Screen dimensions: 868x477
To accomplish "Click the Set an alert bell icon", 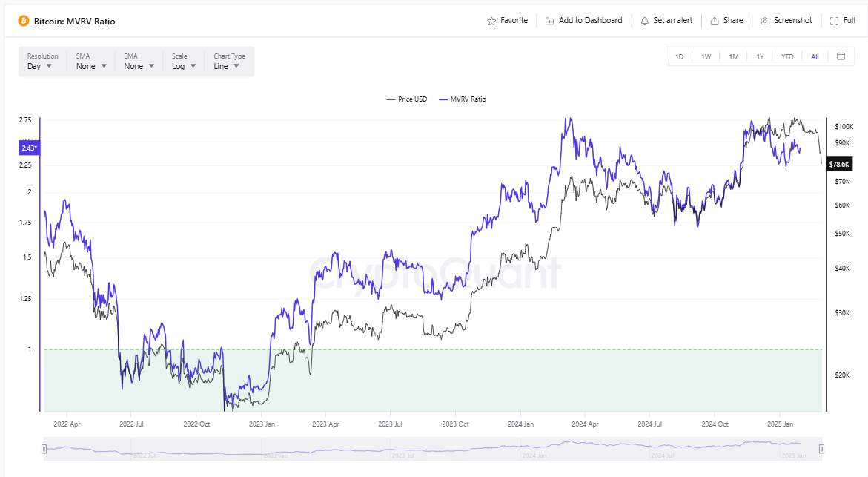I will 644,21.
